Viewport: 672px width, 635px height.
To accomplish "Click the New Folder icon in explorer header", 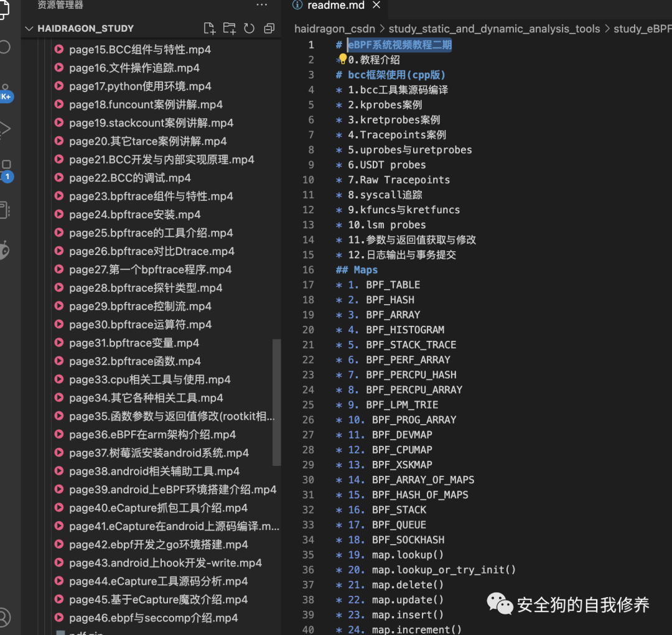I will 230,28.
